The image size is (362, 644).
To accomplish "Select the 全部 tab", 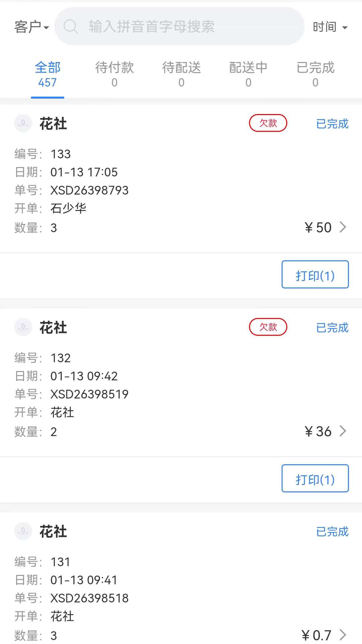I will (48, 74).
